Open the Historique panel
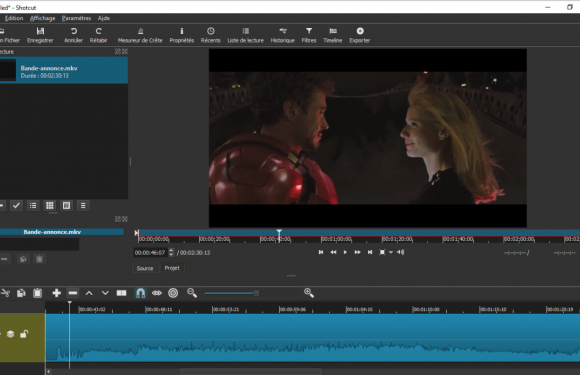The image size is (580, 375). 283,36
